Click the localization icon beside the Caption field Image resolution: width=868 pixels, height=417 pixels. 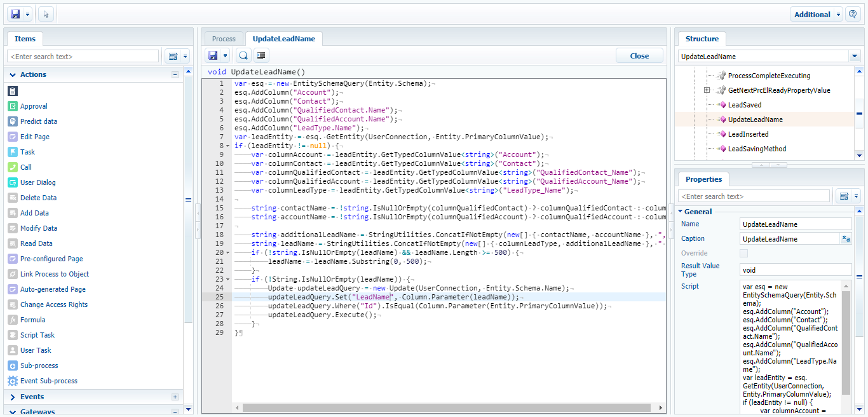click(x=846, y=238)
